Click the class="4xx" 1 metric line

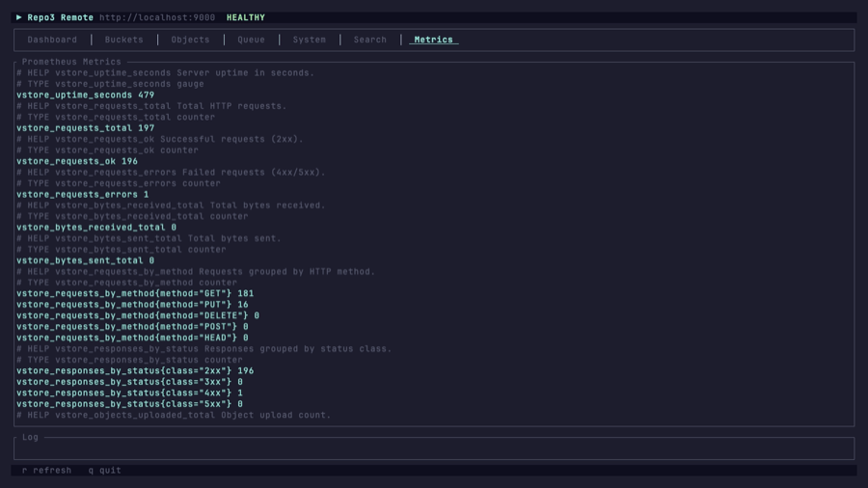[129, 393]
